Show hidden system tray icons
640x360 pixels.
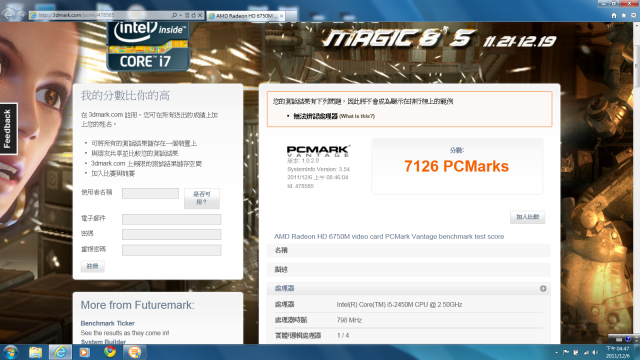point(556,352)
